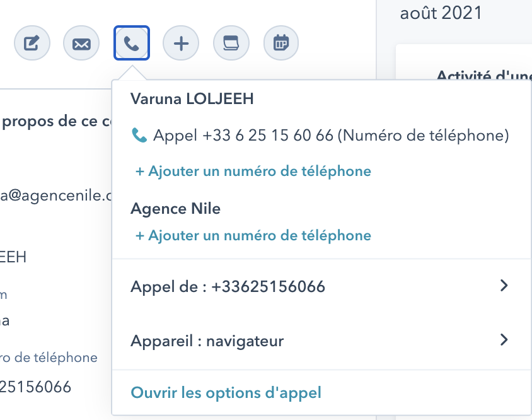Click the schedule meeting calendar icon
Screen dimensions: 532x420
(281, 43)
